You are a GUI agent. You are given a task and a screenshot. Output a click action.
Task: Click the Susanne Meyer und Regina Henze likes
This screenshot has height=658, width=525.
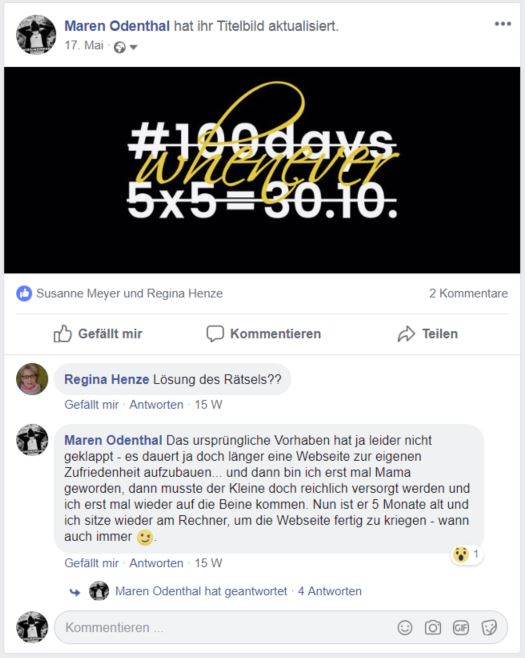[x=129, y=293]
